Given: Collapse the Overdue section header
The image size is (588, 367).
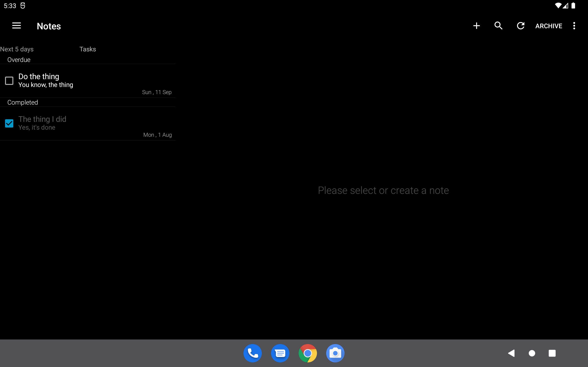Looking at the screenshot, I should (x=19, y=60).
